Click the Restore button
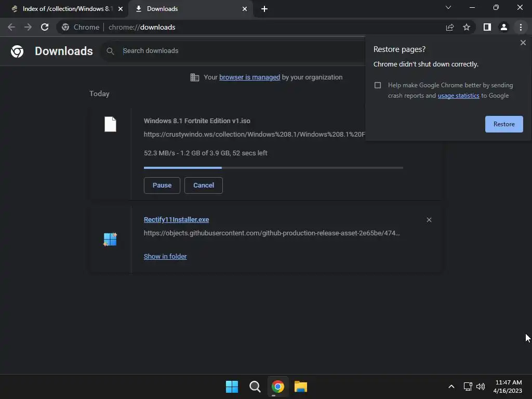The width and height of the screenshot is (532, 399). (x=504, y=124)
